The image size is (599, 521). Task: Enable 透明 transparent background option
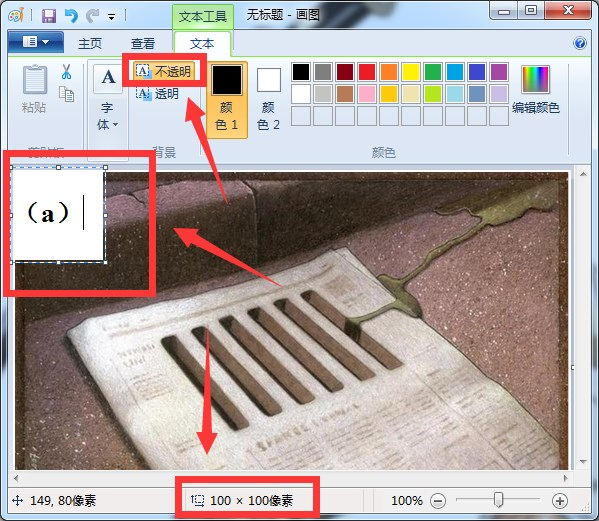pyautogui.click(x=157, y=93)
